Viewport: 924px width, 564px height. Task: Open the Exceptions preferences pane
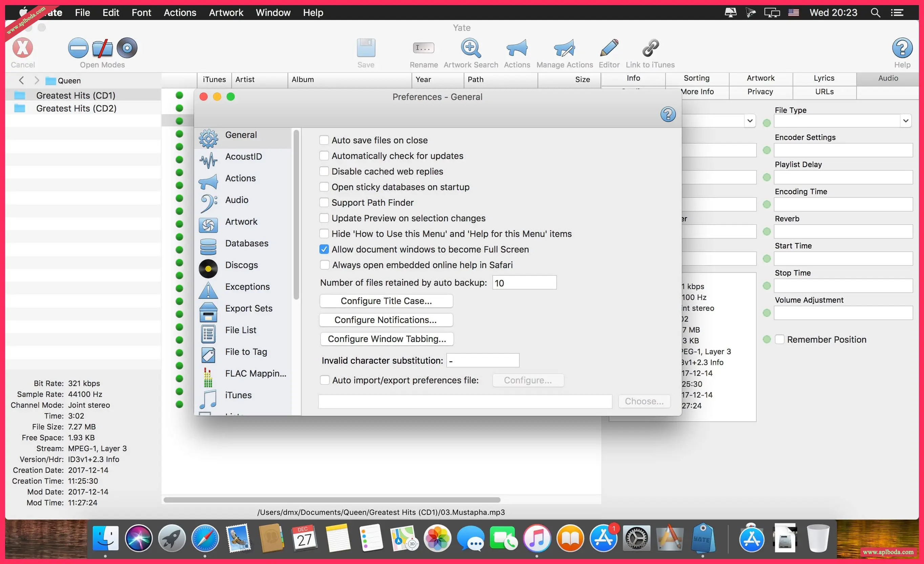[x=243, y=290]
